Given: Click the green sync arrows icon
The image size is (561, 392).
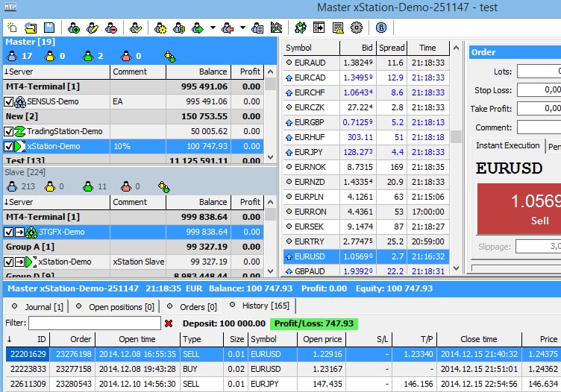Looking at the screenshot, I should click(x=301, y=28).
